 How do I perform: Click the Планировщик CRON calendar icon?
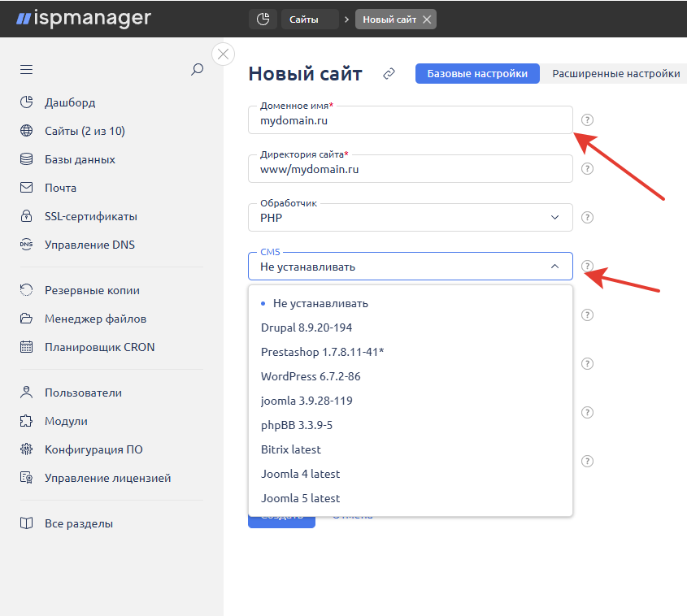coord(26,347)
